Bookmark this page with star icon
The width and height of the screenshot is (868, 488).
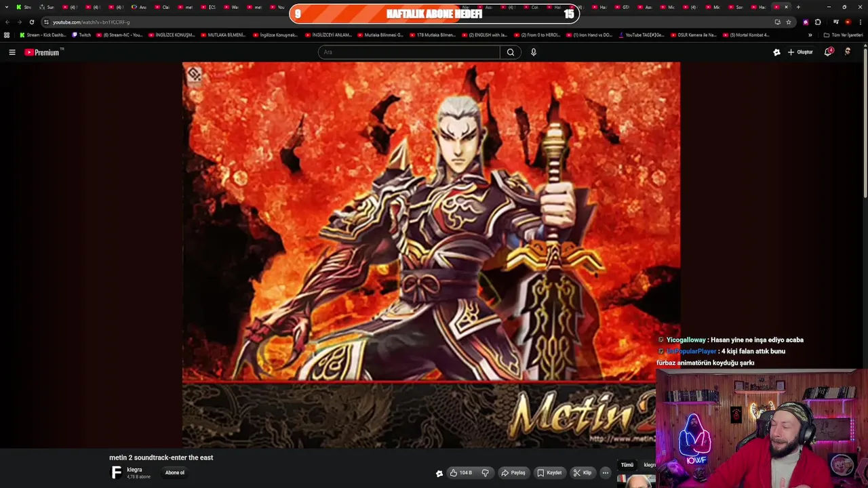(789, 22)
